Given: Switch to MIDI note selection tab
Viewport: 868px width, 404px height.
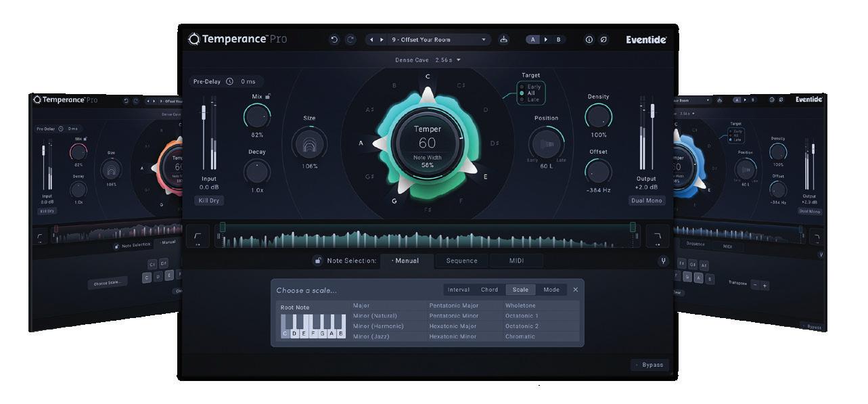Looking at the screenshot, I should [x=516, y=261].
